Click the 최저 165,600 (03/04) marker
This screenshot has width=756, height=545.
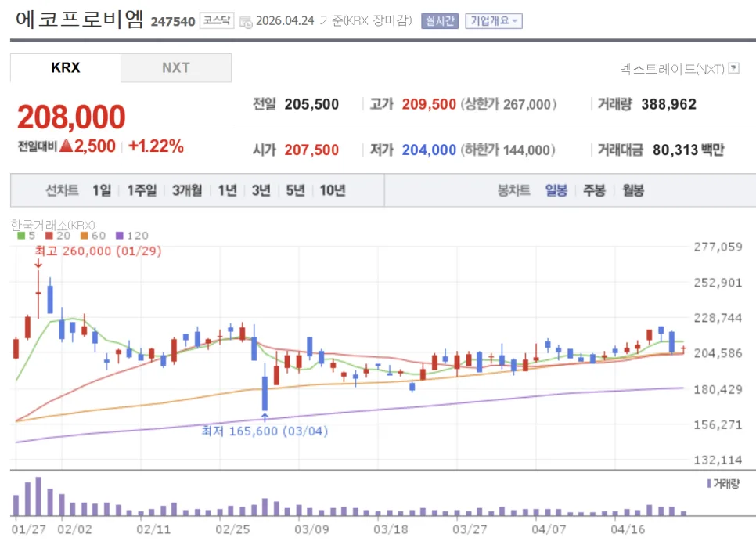[265, 431]
